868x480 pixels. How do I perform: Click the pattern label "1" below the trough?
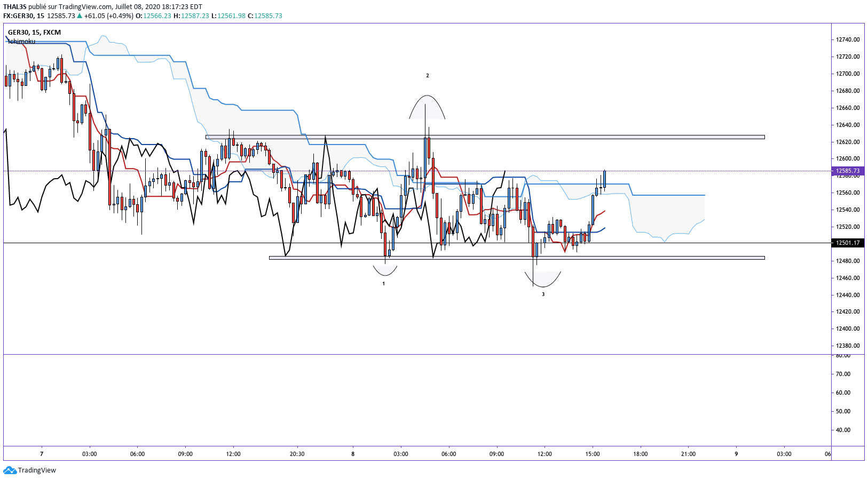pyautogui.click(x=384, y=284)
